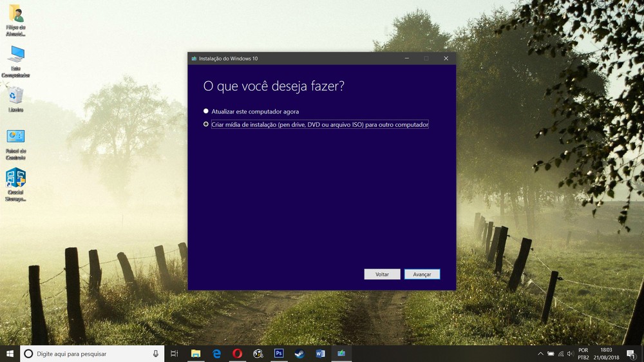Image resolution: width=644 pixels, height=362 pixels.
Task: Open the network icon in the system tray
Action: [x=561, y=354]
